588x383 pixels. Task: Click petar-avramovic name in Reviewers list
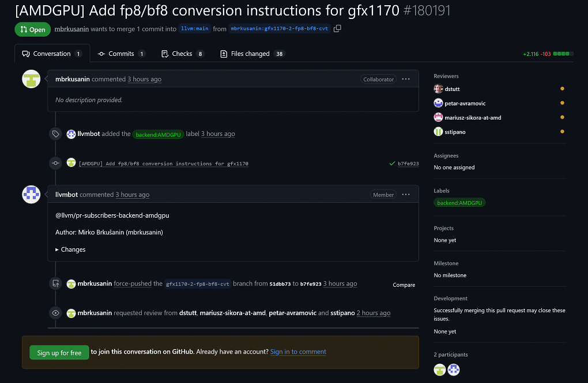(x=465, y=104)
